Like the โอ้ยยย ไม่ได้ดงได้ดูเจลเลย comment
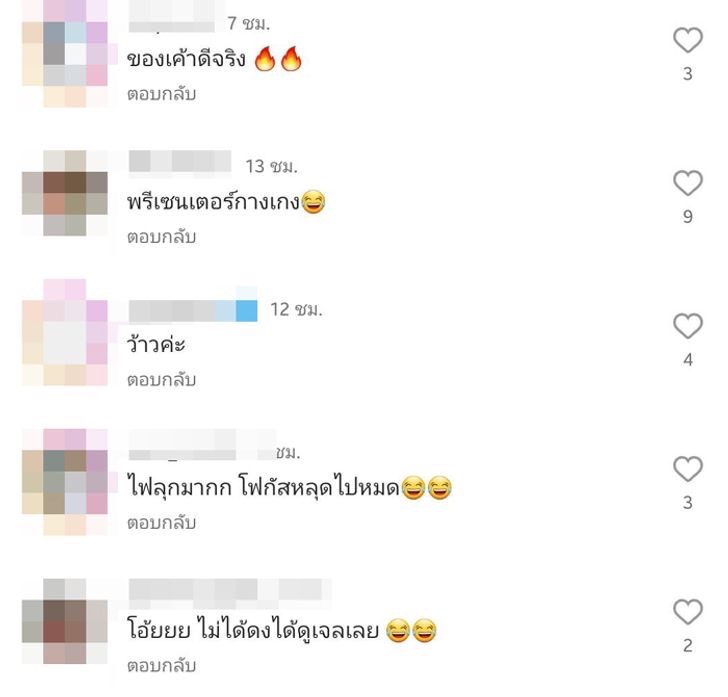 tap(688, 612)
